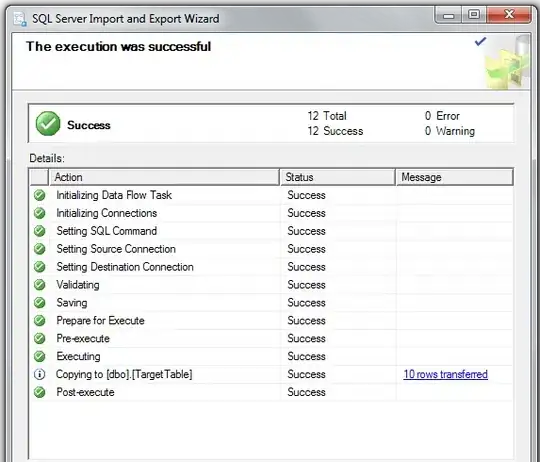This screenshot has height=462, width=540.
Task: Click the green check icon beside Saving
Action: [40, 303]
